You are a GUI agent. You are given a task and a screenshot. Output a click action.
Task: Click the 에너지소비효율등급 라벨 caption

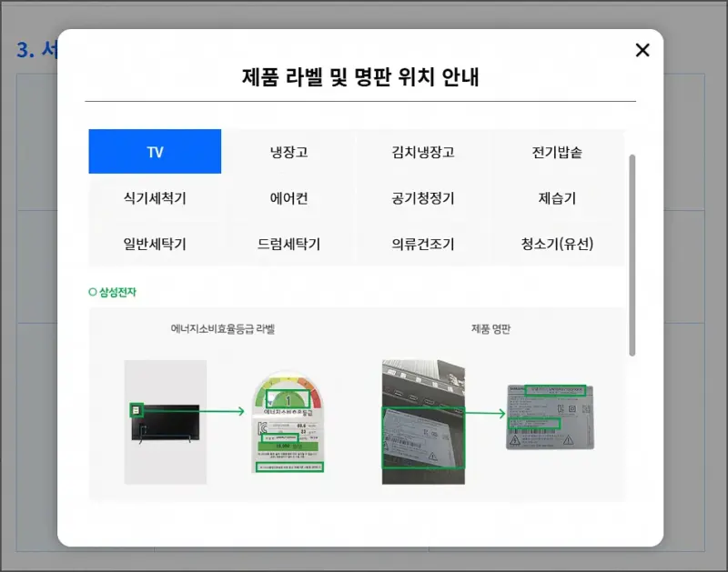(x=223, y=329)
